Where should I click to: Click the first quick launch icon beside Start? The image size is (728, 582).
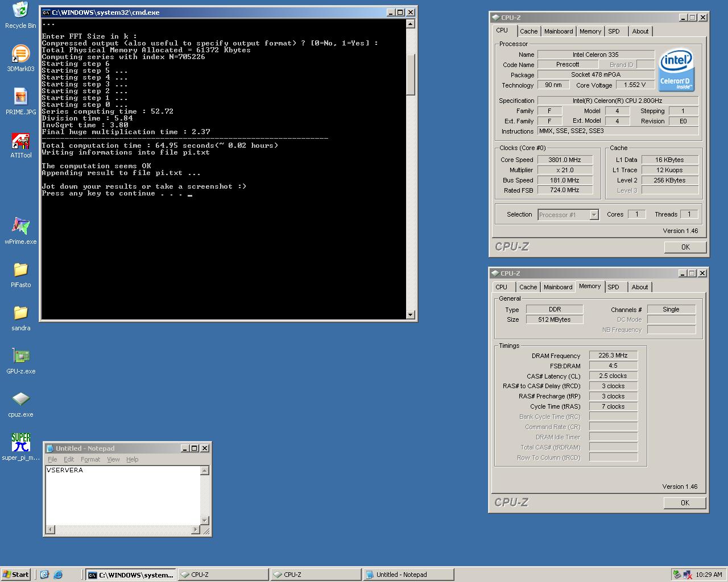[44, 575]
